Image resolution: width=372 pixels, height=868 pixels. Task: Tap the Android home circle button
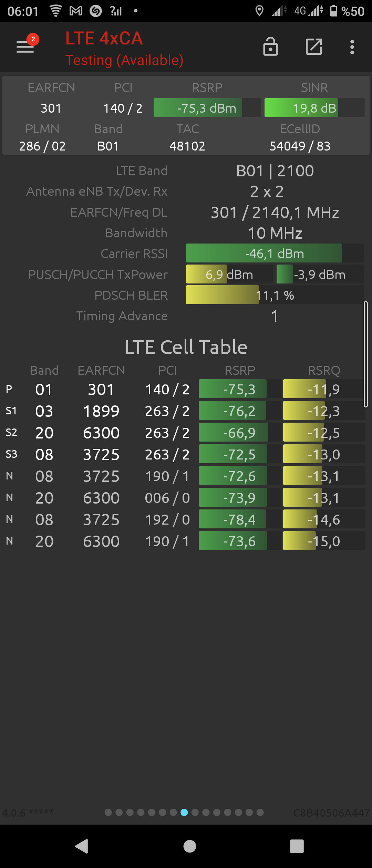click(189, 846)
